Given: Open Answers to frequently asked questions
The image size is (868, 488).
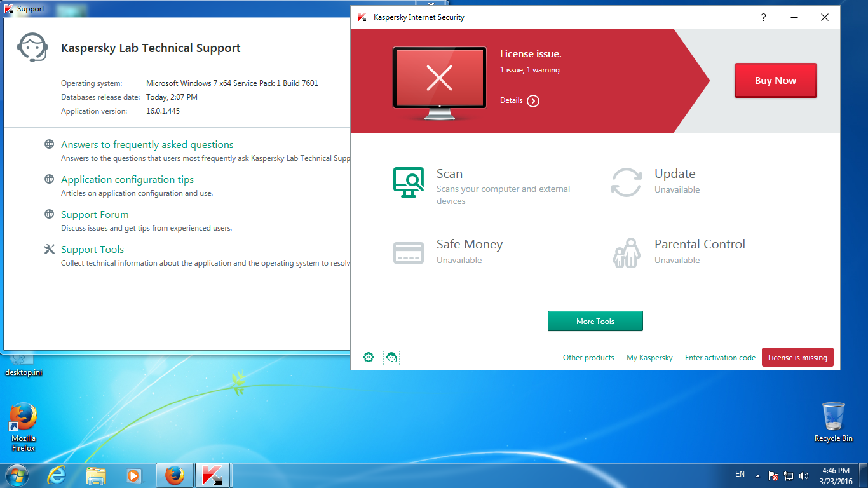Looking at the screenshot, I should tap(147, 144).
